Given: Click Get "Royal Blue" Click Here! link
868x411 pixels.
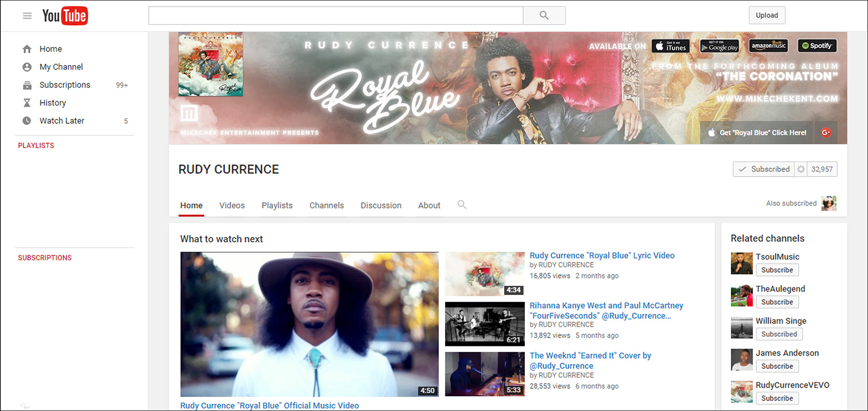Looking at the screenshot, I should [x=758, y=132].
